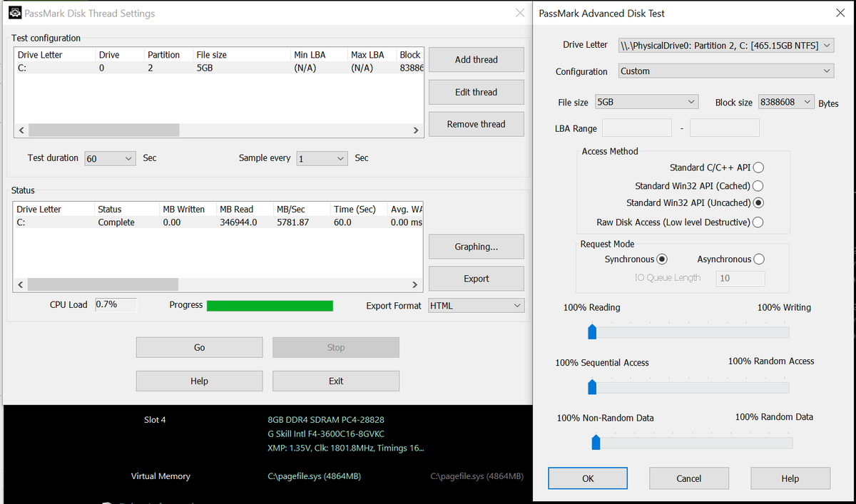
Task: Expand the Configuration Custom dropdown
Action: click(x=725, y=71)
